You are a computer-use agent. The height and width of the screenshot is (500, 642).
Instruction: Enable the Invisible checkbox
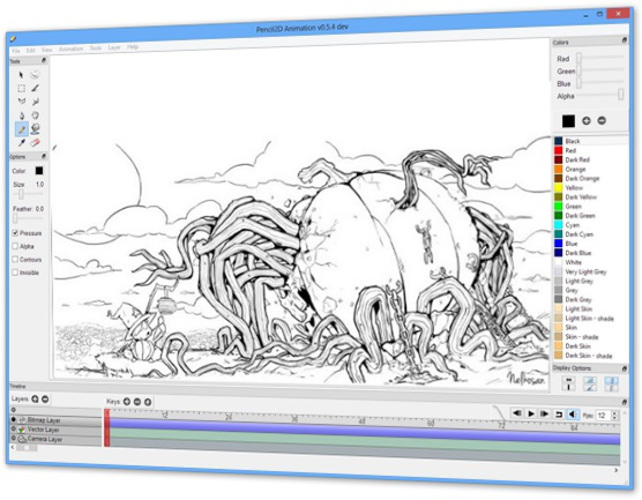pos(15,272)
